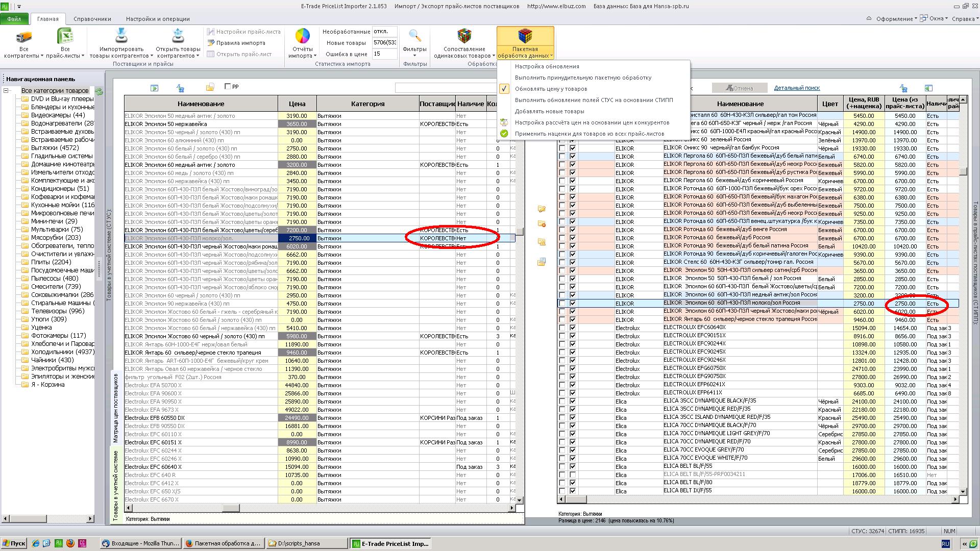Select 'Добавлять новые товары' menu item
This screenshot has width=980, height=551.
pyautogui.click(x=549, y=111)
